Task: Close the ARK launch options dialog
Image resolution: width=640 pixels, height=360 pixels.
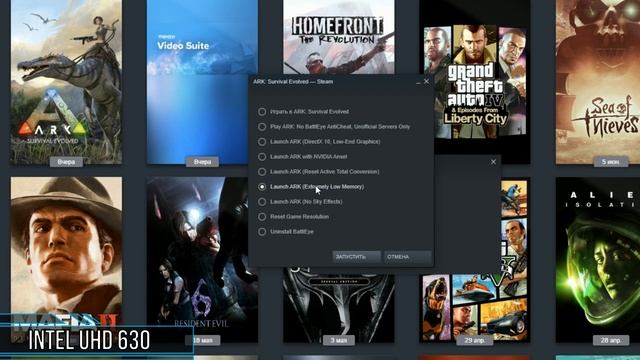Action: (x=427, y=81)
